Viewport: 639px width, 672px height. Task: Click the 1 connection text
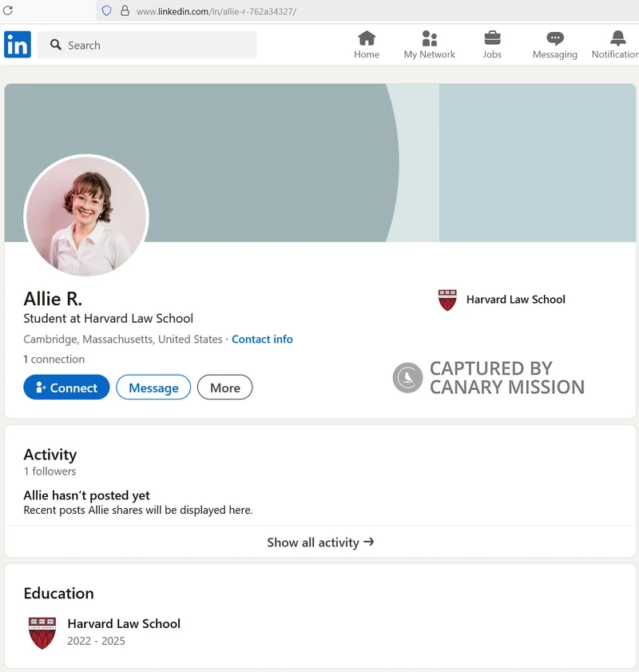coord(54,359)
